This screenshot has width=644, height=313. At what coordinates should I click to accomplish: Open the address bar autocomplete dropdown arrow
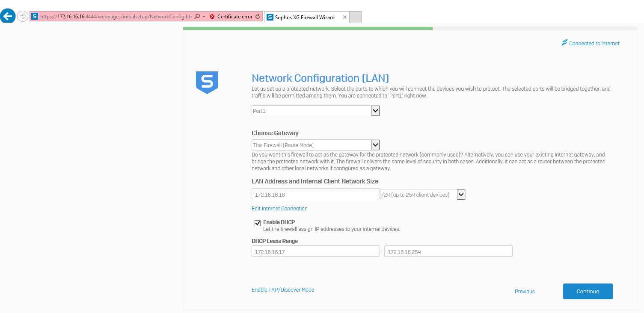click(x=204, y=17)
